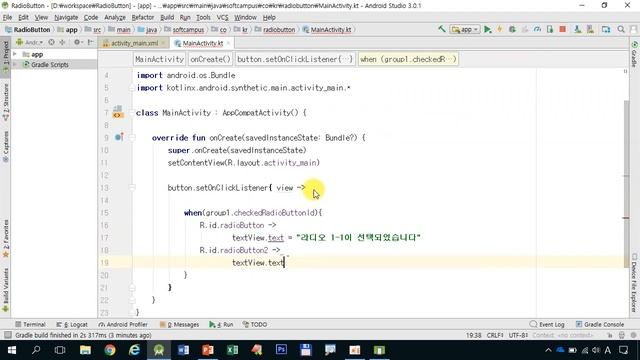Open the Android Profiler gauge icon in toolbar

click(538, 29)
